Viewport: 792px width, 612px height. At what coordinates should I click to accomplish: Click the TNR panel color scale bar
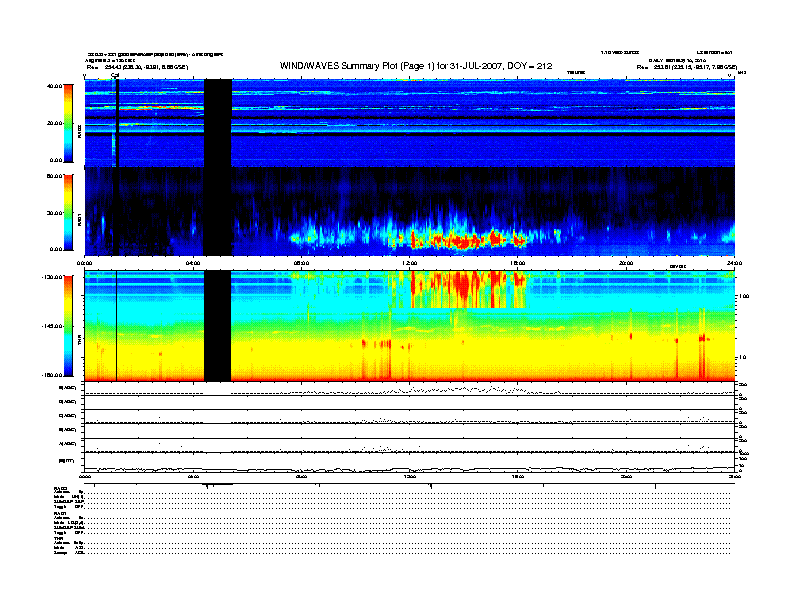68,326
